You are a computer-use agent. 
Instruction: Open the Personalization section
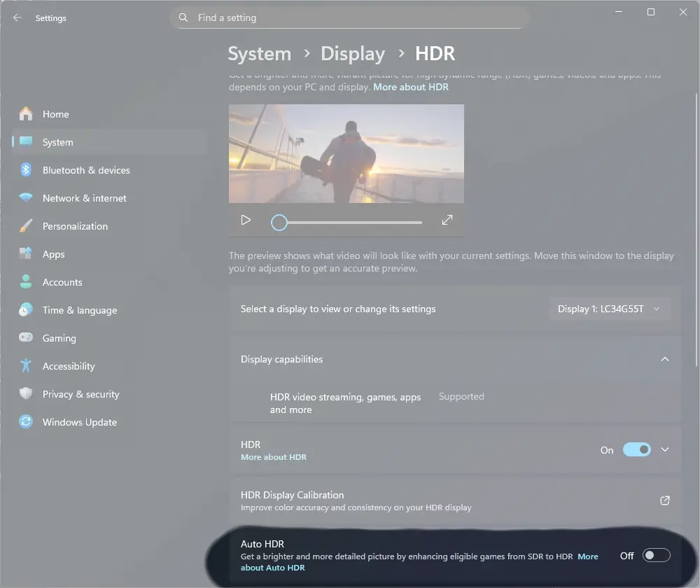pyautogui.click(x=75, y=226)
